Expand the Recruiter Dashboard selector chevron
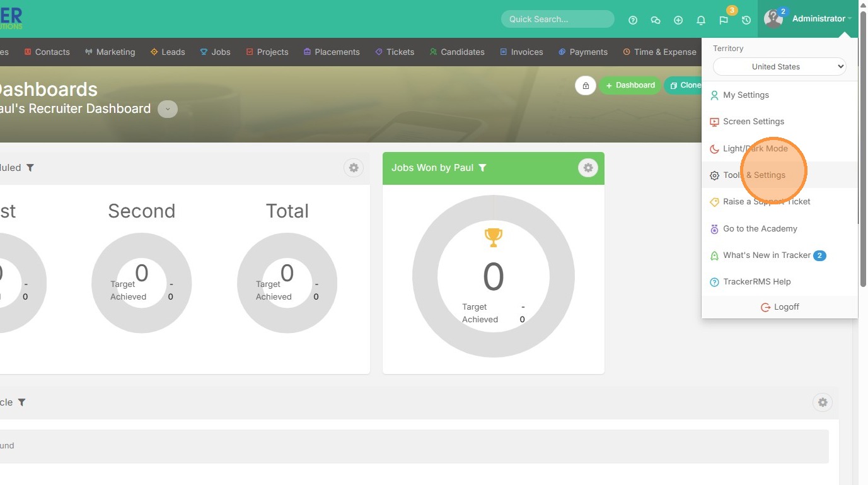 click(x=168, y=109)
